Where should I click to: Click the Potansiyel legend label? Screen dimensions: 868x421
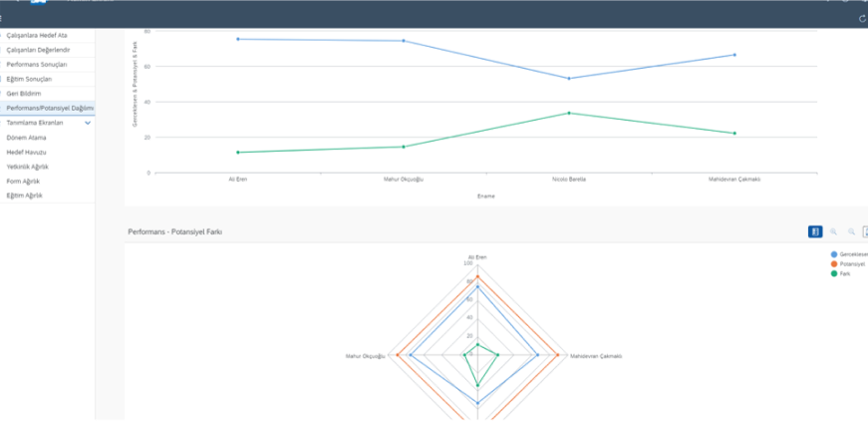pyautogui.click(x=852, y=264)
